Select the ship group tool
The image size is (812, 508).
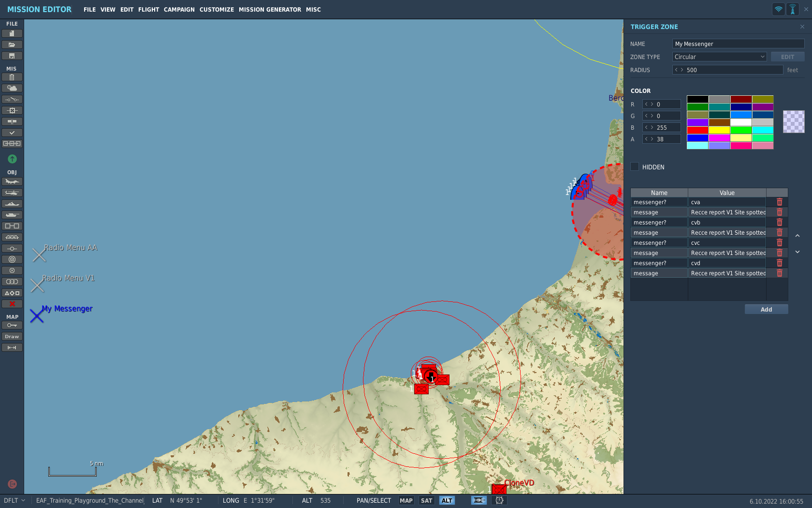click(12, 204)
